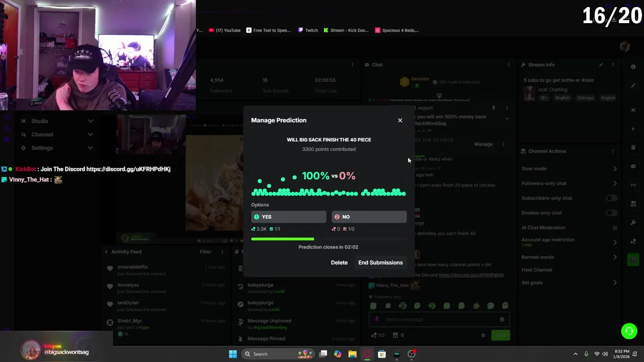Image resolution: width=644 pixels, height=362 pixels.
Task: Open Filter in Activity Feed
Action: [206, 252]
